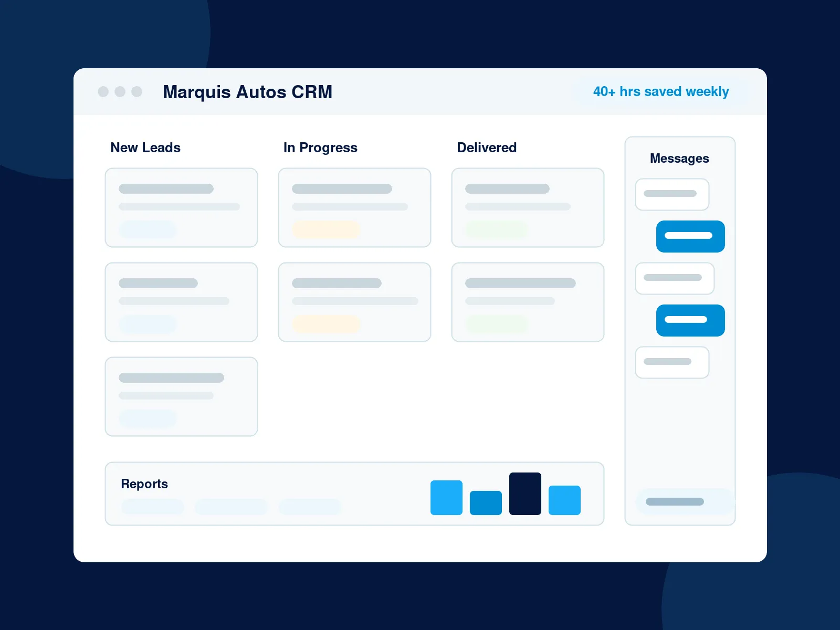Open the Messages panel heading

click(679, 159)
